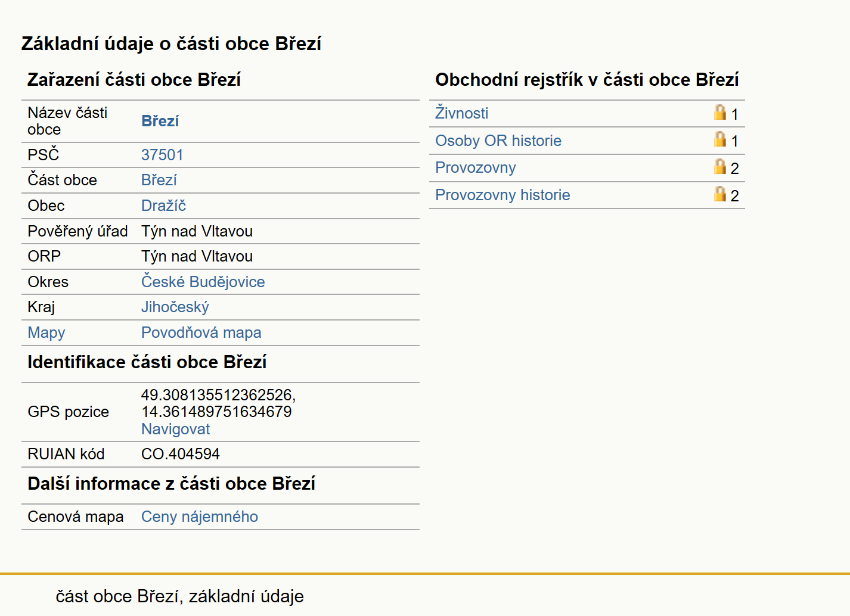Image resolution: width=850 pixels, height=616 pixels.
Task: Open the Jihočeský region link
Action: click(x=175, y=307)
